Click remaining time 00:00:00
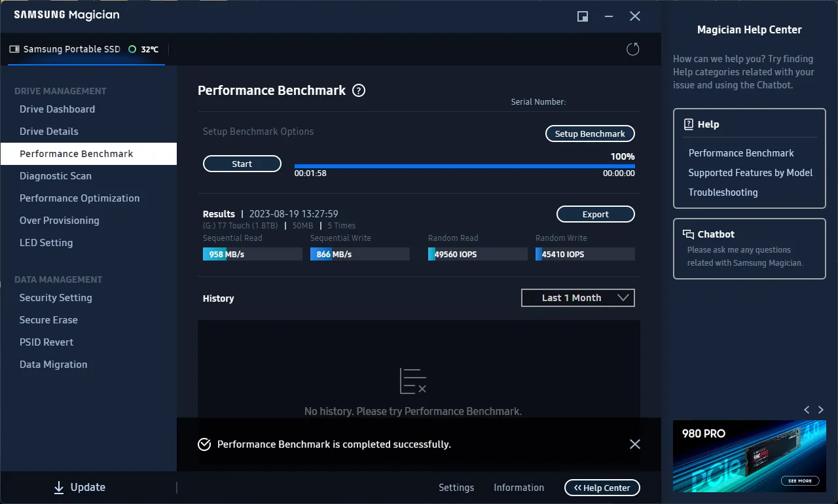 [619, 173]
